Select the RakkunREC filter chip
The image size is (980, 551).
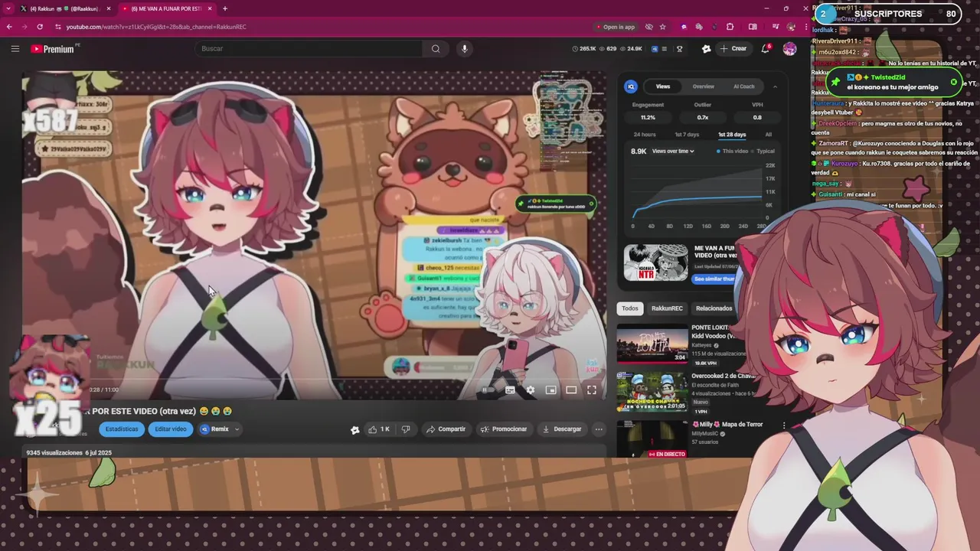(667, 308)
